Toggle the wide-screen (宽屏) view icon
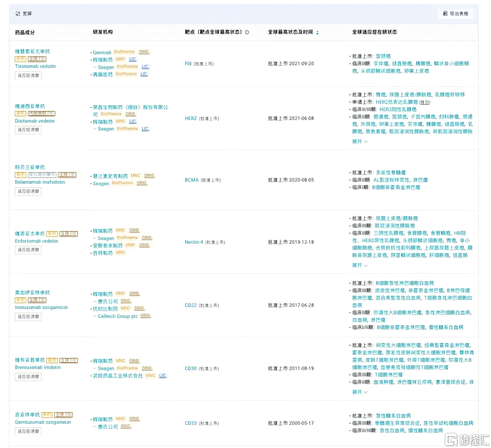This screenshot has height=448, width=491. click(x=18, y=14)
